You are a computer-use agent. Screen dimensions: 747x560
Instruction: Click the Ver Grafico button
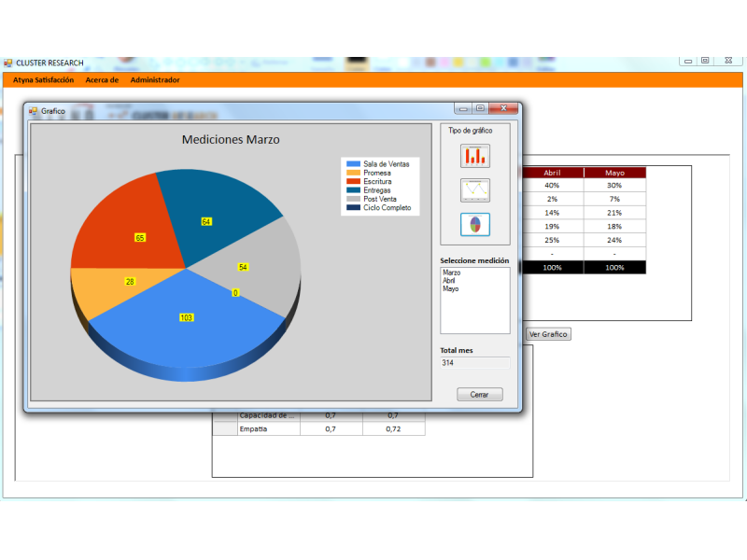(x=548, y=334)
